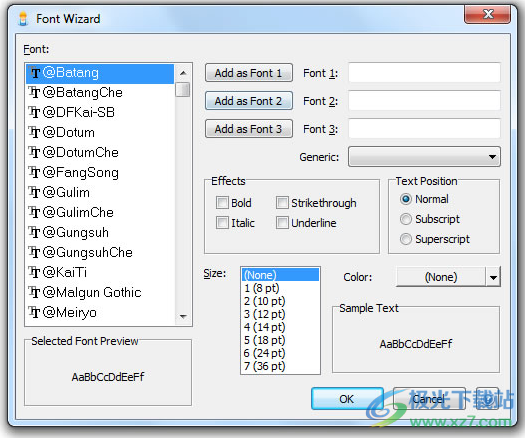Select size 1 (8 pt)
This screenshot has height=438, width=525.
(x=280, y=288)
